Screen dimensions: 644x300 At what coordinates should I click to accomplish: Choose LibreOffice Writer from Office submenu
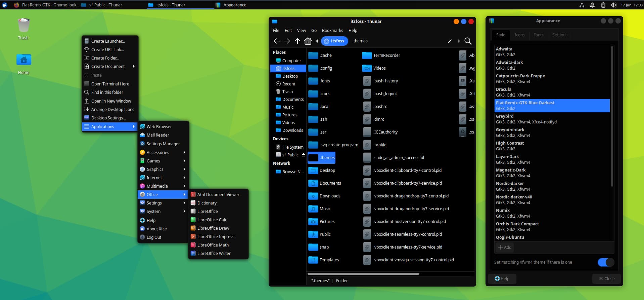tap(218, 254)
